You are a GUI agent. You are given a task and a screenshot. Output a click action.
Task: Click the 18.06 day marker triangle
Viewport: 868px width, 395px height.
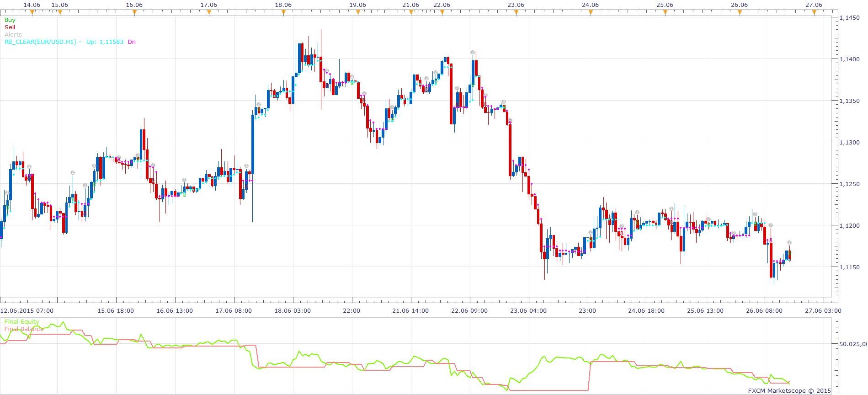(x=283, y=13)
